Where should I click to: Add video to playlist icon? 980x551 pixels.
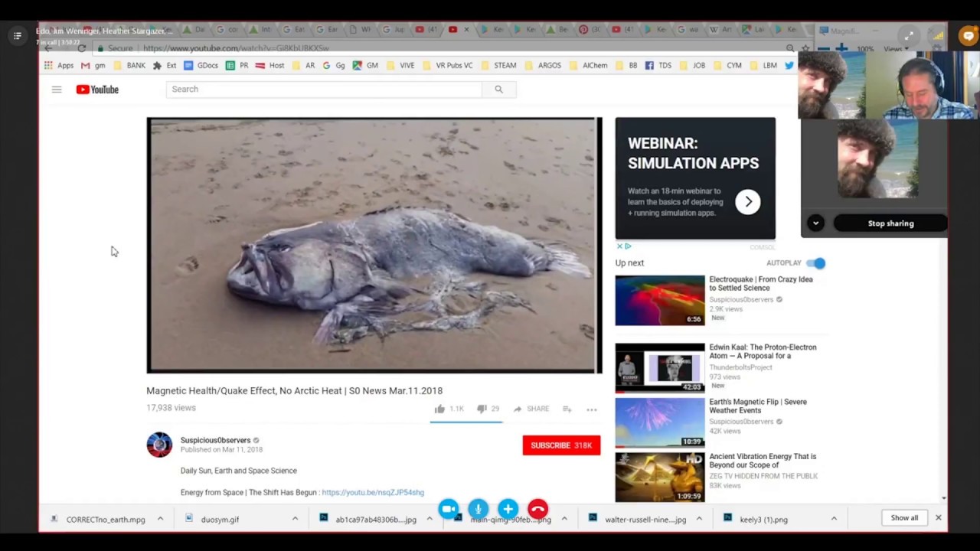click(567, 409)
